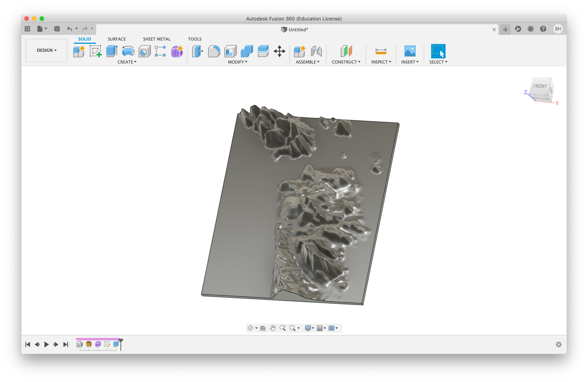Viewport: 588px width, 382px height.
Task: Click the Create Sketch icon
Action: pos(95,51)
